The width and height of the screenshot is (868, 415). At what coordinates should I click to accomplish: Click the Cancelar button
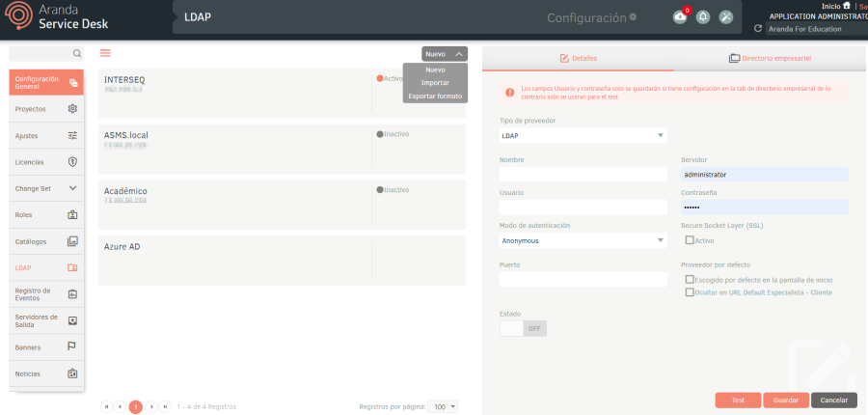pyautogui.click(x=833, y=400)
